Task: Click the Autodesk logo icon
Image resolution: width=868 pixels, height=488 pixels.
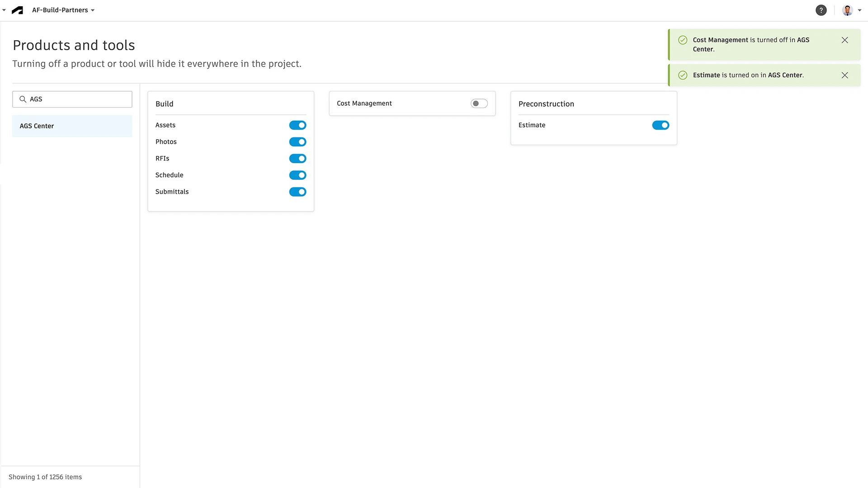Action: 17,10
